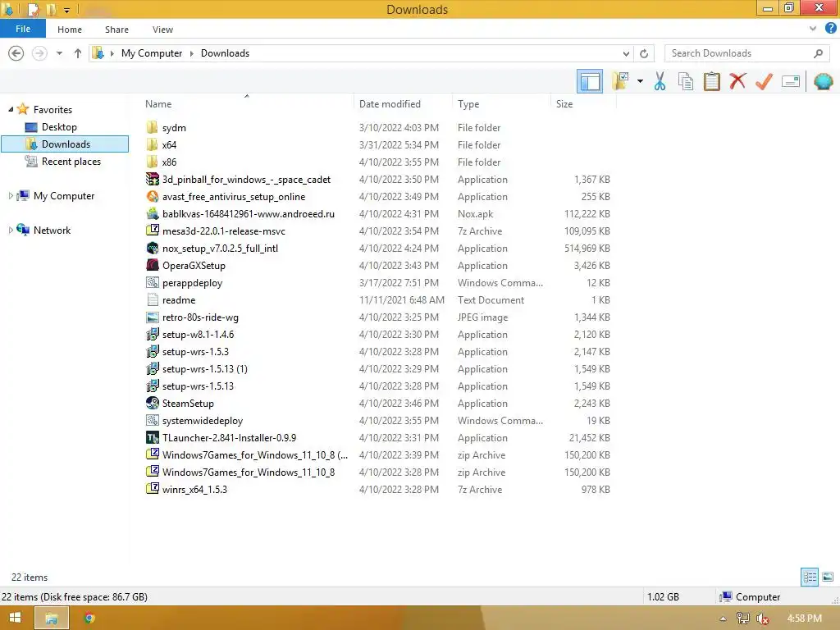Click the File Explorer taskbar icon

coord(52,619)
